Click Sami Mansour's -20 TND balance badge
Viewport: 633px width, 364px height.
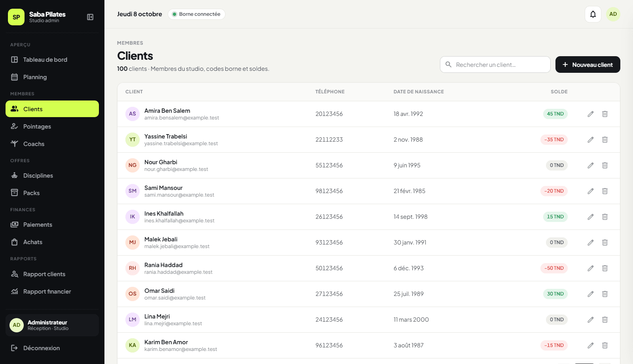click(554, 191)
